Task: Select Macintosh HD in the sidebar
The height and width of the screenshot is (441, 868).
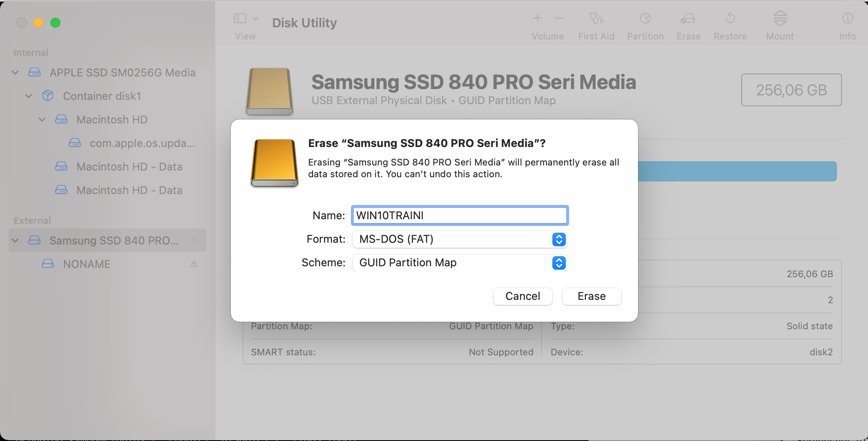Action: (x=112, y=120)
